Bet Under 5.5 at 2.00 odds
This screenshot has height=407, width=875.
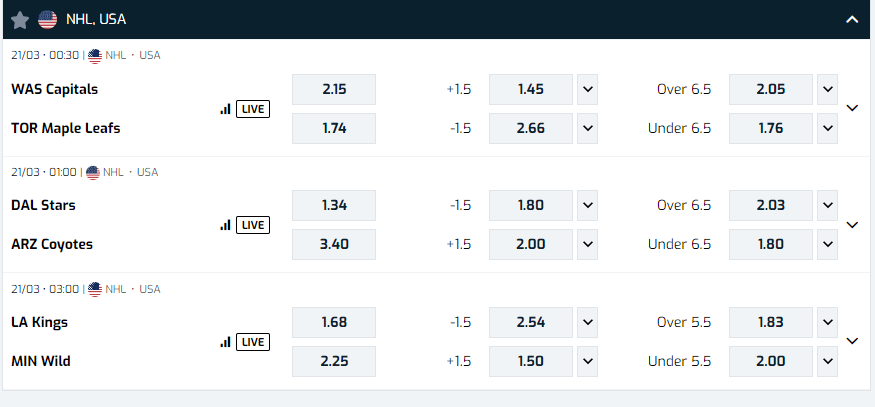(x=771, y=361)
